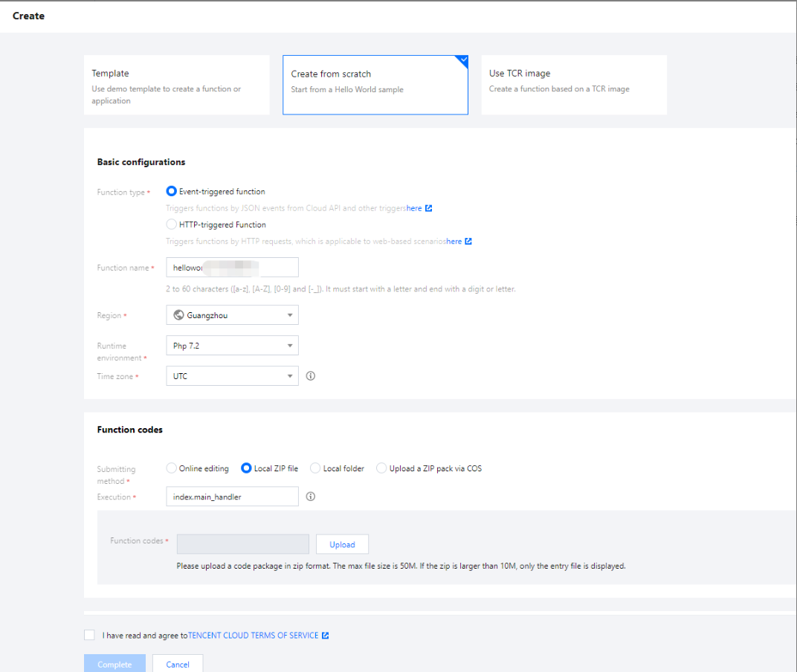This screenshot has height=672, width=797.
Task: Open the Time zone UTC dropdown
Action: click(232, 376)
